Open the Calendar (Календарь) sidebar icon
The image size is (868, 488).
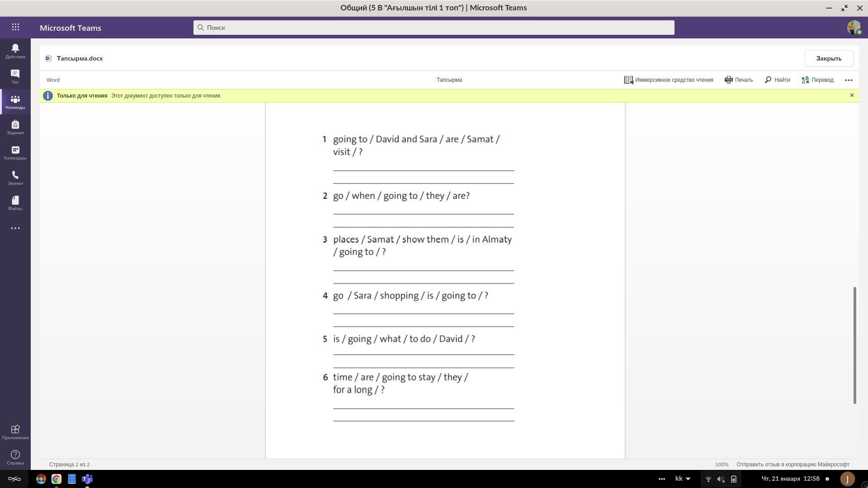(15, 152)
